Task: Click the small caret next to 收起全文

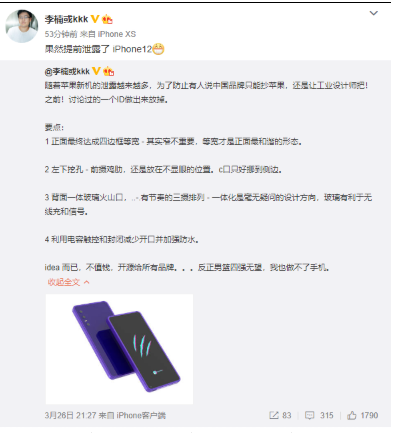Action: [x=87, y=282]
